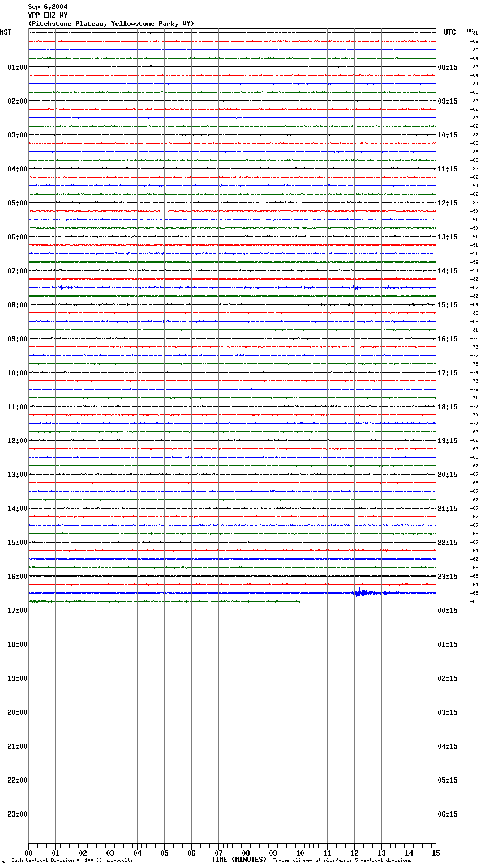
Task: Click the 23:00 MST hour label
Action: pos(18,814)
